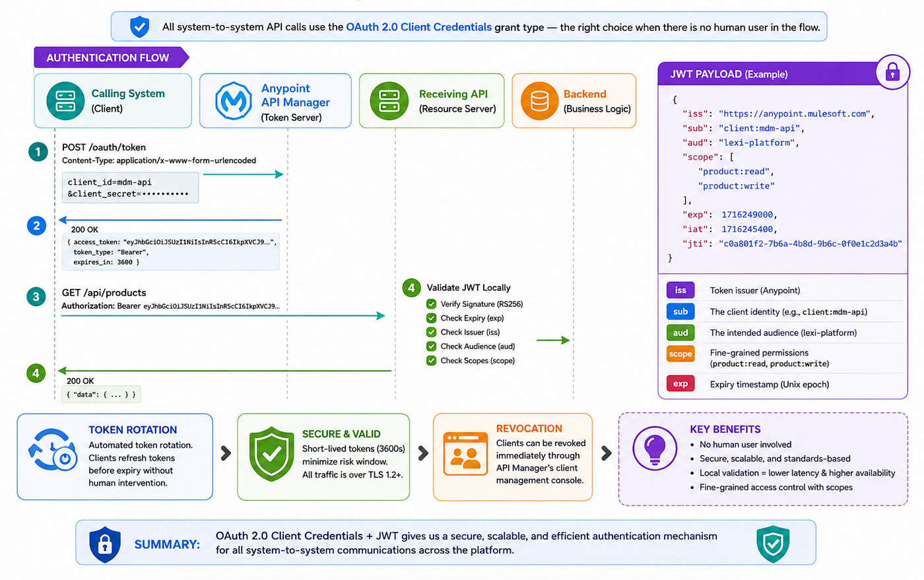The height and width of the screenshot is (580, 924).
Task: Click the No human user involved bullet
Action: pyautogui.click(x=745, y=445)
